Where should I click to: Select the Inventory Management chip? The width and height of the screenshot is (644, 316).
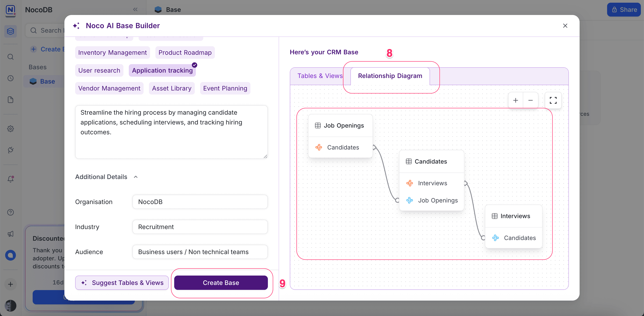tap(112, 53)
